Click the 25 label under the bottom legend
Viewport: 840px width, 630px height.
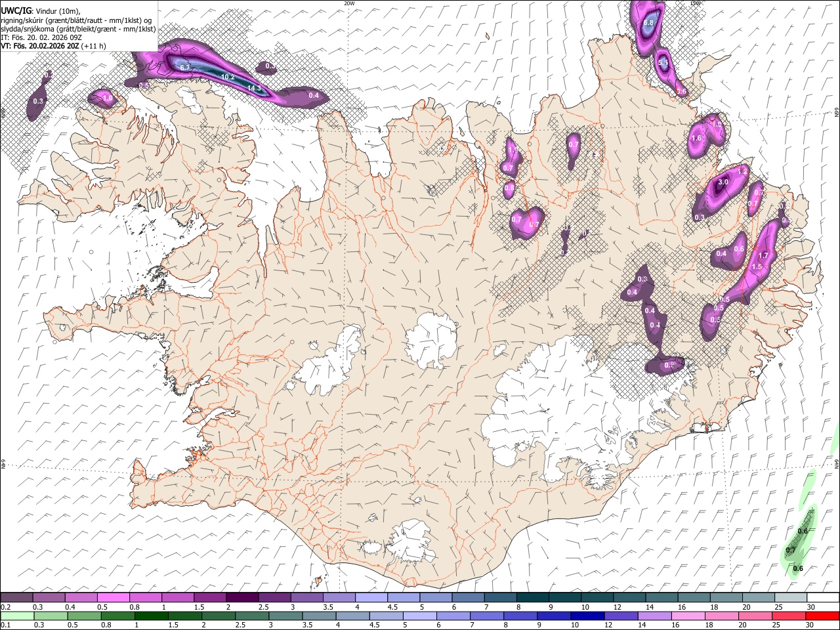778,625
